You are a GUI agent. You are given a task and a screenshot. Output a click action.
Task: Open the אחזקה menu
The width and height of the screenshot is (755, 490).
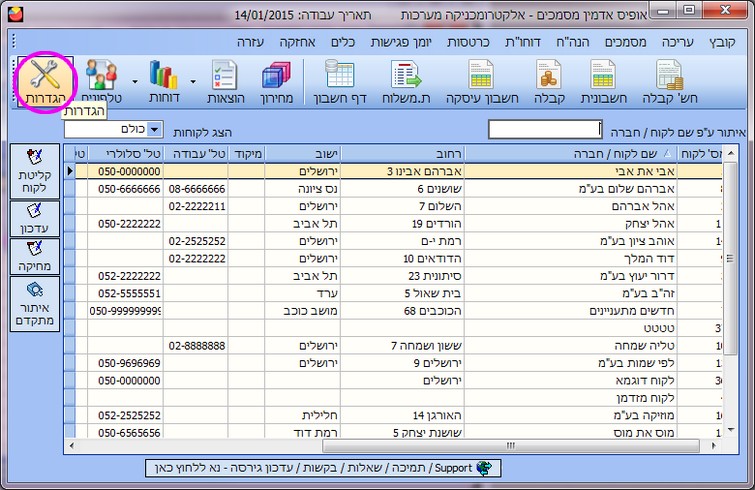point(298,42)
